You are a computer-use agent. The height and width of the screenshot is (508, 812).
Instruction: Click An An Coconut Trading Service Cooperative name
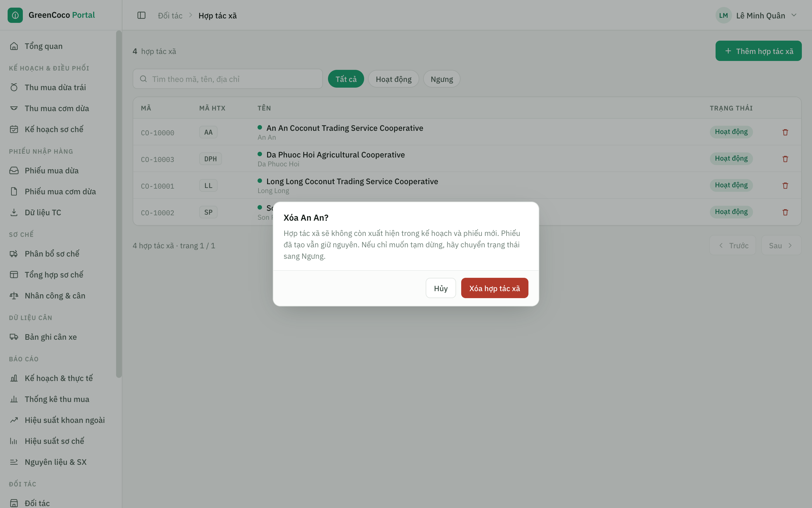pos(344,128)
